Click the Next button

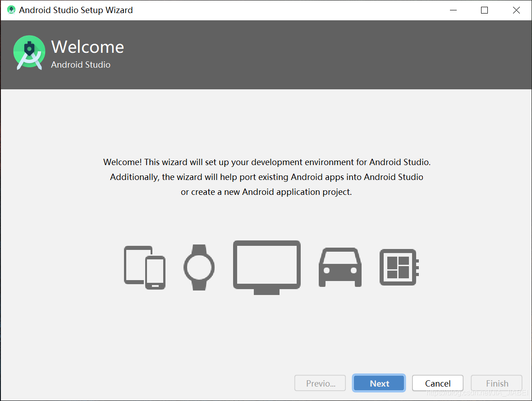click(x=379, y=383)
